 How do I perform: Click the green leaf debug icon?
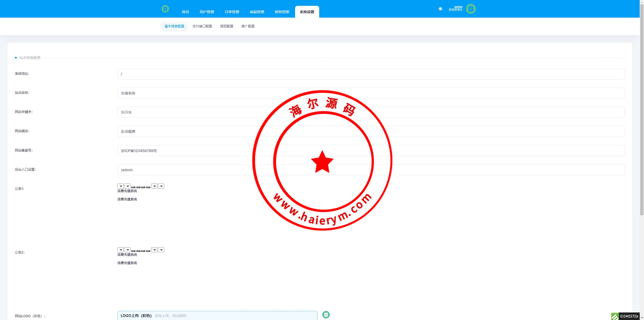pos(615,316)
